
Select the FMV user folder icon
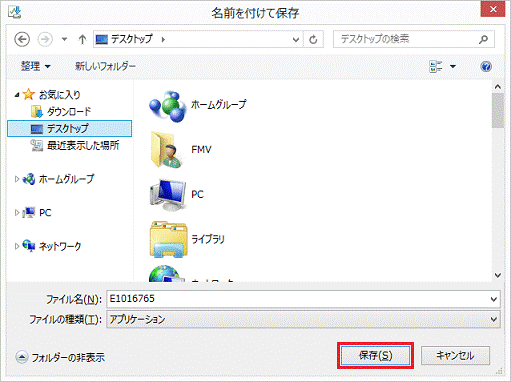167,149
